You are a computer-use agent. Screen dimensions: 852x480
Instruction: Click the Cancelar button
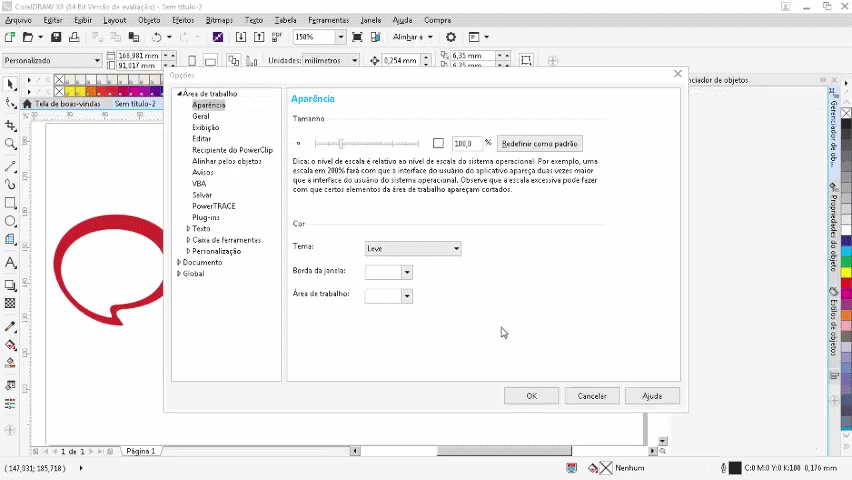[x=592, y=396]
